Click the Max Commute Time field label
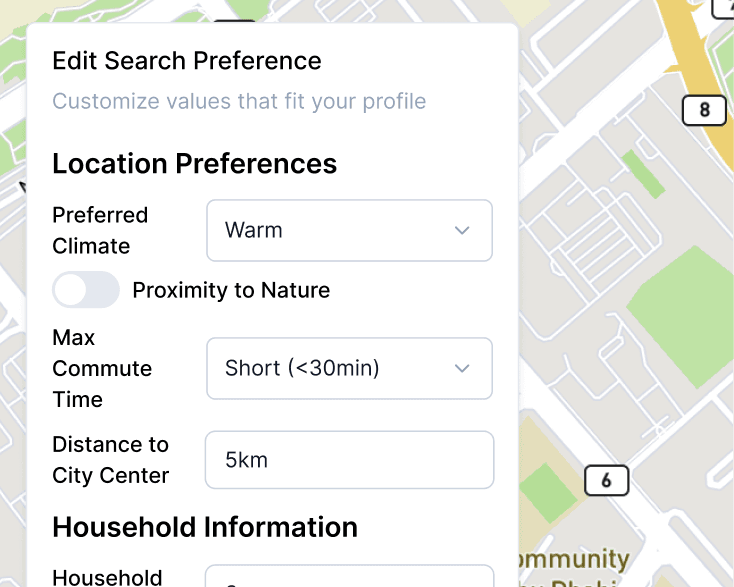 click(x=102, y=369)
